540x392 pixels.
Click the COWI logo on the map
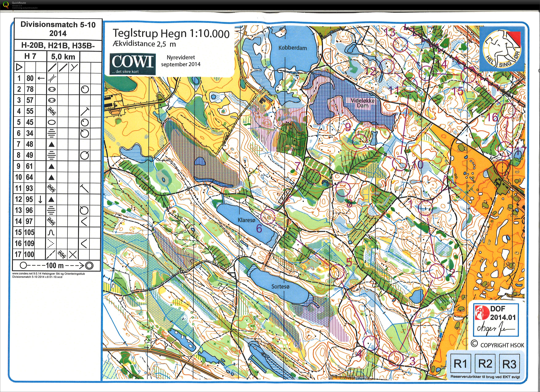(x=133, y=64)
